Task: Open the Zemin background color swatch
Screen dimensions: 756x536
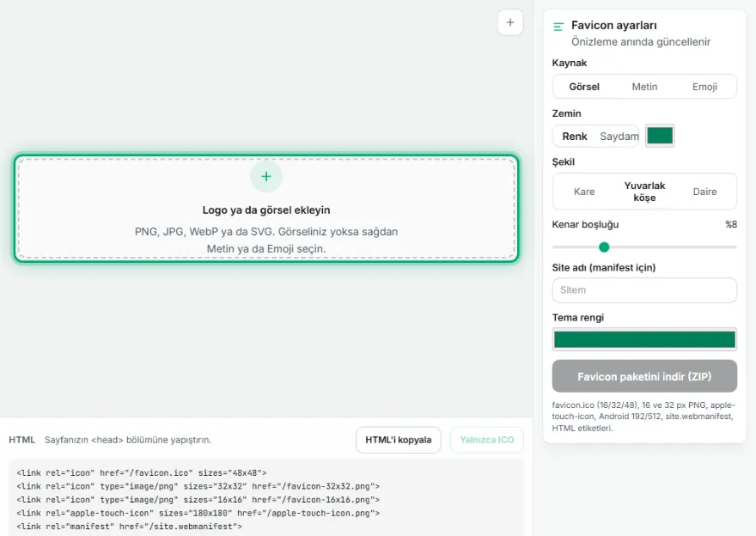Action: coord(660,136)
